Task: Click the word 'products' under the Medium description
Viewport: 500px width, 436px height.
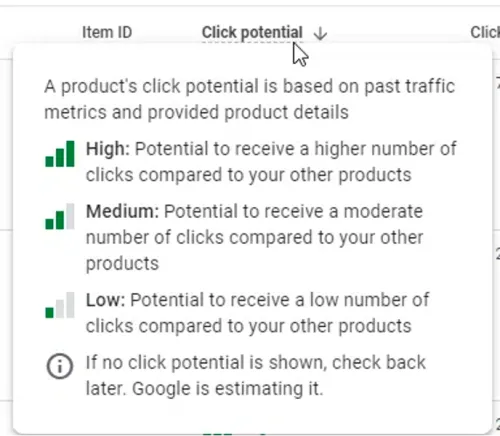Action: pyautogui.click(x=122, y=263)
